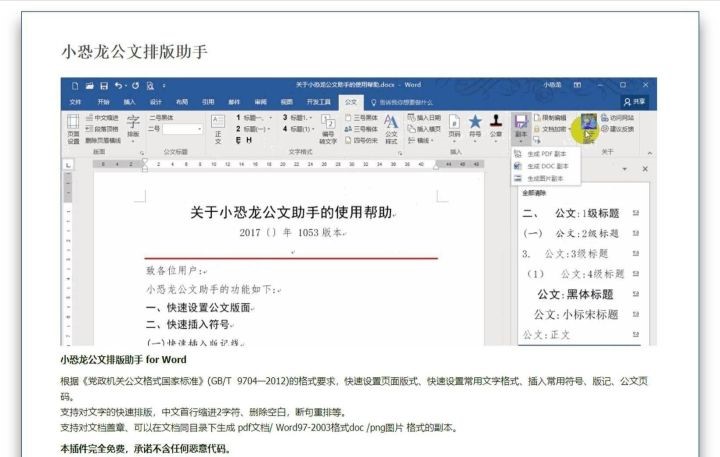The image size is (720, 457).
Task: Click the 访问网站 visit website link
Action: [x=618, y=118]
